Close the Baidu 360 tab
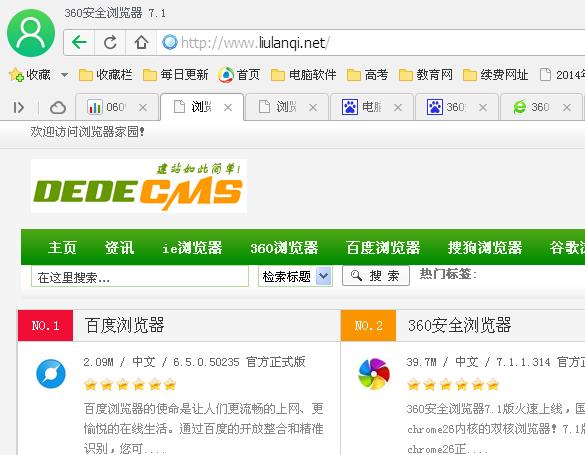The height and width of the screenshot is (455, 585). 483,108
